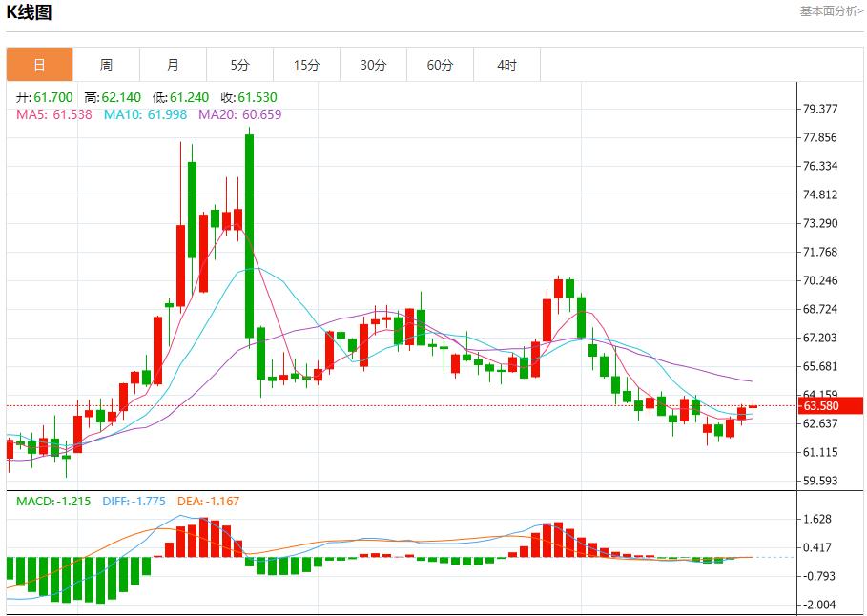Select the 15分 timeframe
This screenshot has width=867, height=616.
click(306, 64)
